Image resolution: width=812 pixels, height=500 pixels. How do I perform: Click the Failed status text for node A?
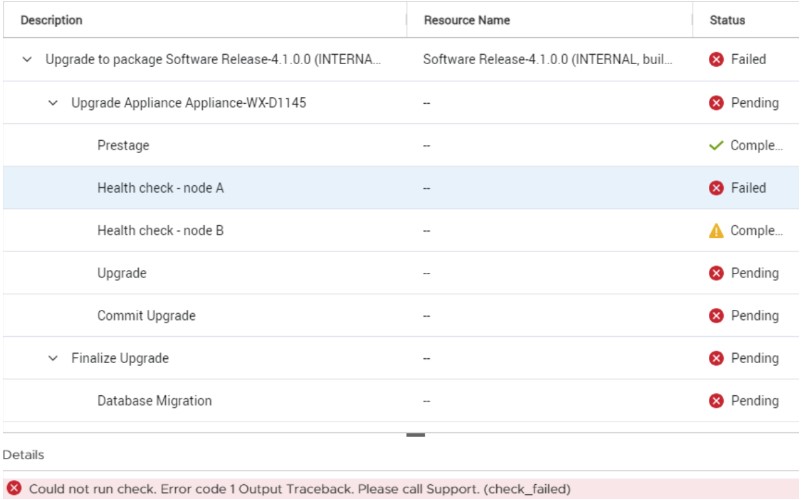(748, 188)
